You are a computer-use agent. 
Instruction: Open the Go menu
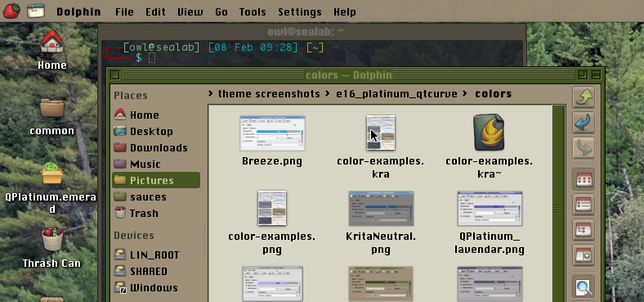coord(221,12)
